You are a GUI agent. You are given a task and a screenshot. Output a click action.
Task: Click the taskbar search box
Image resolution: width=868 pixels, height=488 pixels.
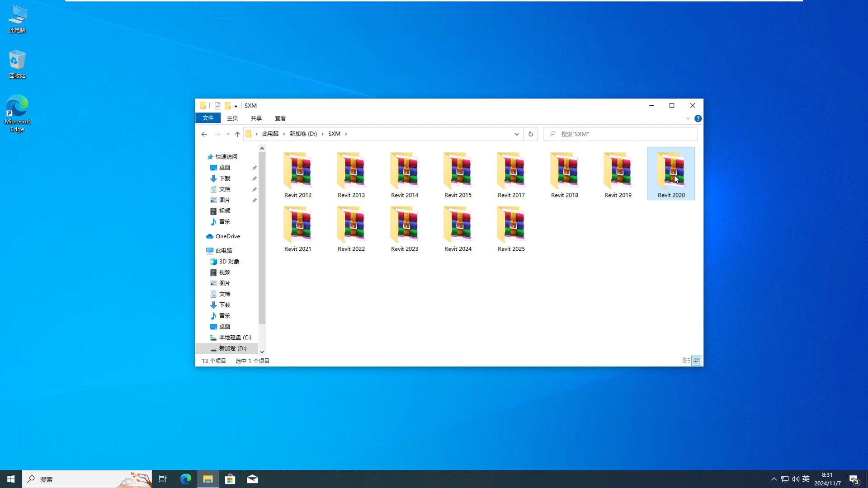pos(87,479)
